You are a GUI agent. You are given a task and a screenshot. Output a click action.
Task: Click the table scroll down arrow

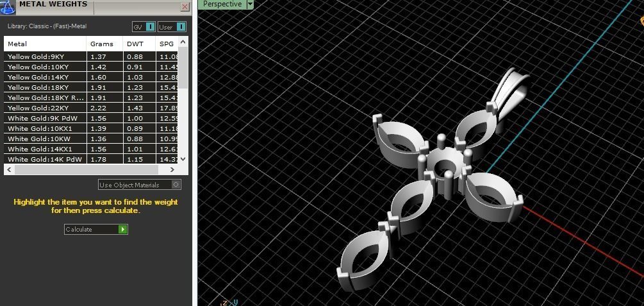[x=183, y=158]
